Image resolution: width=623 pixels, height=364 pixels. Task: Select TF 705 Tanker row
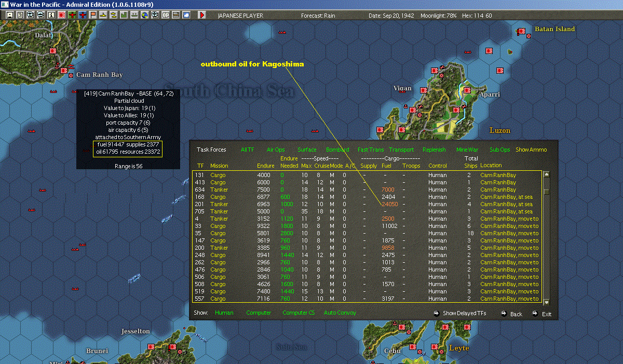point(367,211)
